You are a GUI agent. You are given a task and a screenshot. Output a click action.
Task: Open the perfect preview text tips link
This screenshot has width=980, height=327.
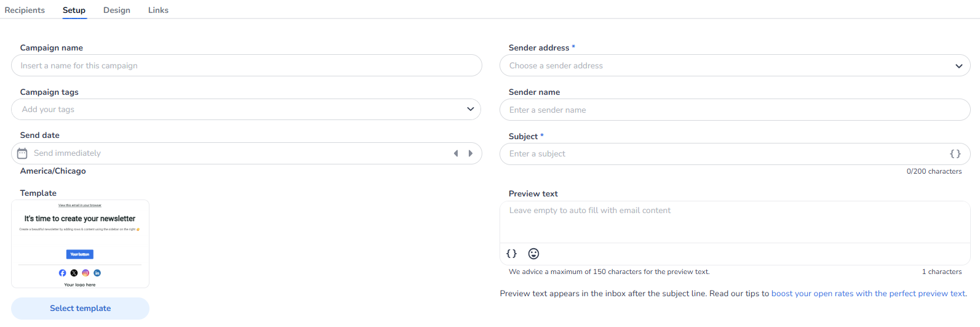coord(868,294)
